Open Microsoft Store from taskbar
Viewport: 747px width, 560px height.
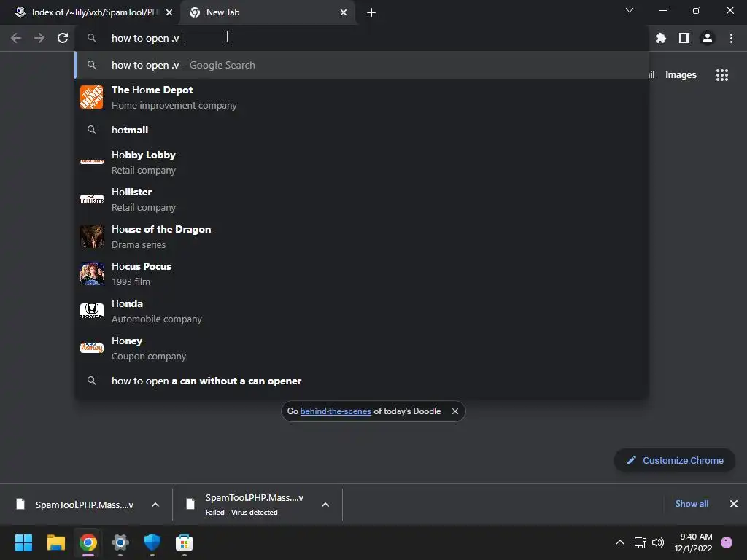[184, 542]
